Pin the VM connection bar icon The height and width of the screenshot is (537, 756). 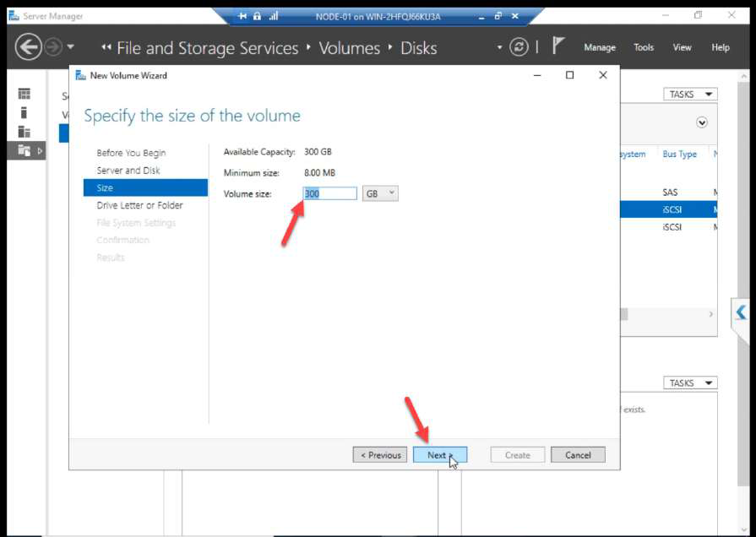click(x=242, y=16)
